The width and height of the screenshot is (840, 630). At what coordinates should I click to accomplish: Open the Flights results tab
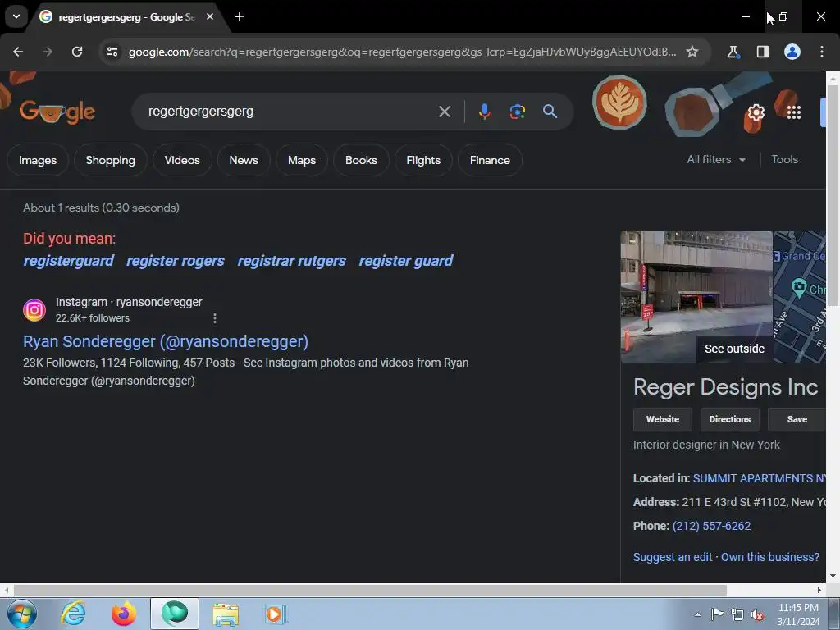[423, 160]
